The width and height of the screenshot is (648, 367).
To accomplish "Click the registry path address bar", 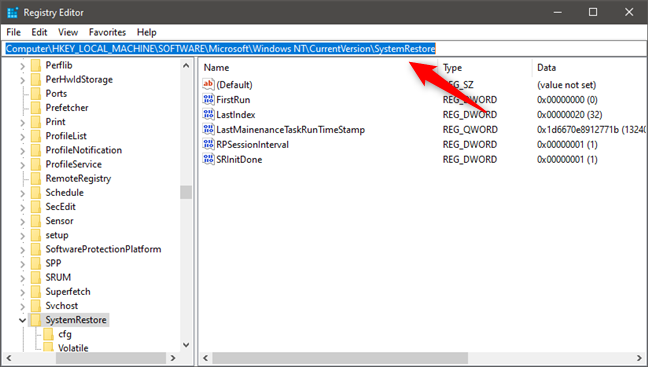I will coord(324,49).
